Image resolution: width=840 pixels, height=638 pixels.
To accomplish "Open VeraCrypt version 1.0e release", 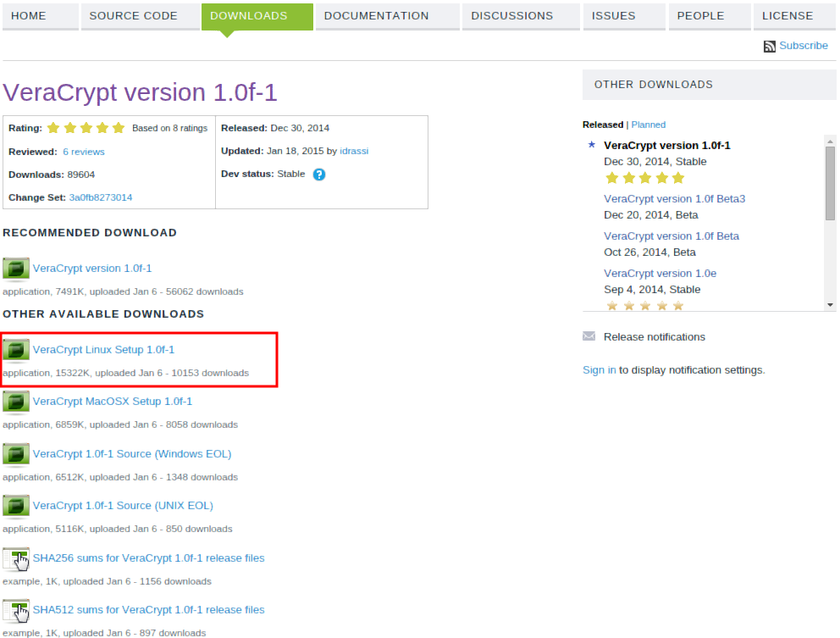I will tap(660, 273).
